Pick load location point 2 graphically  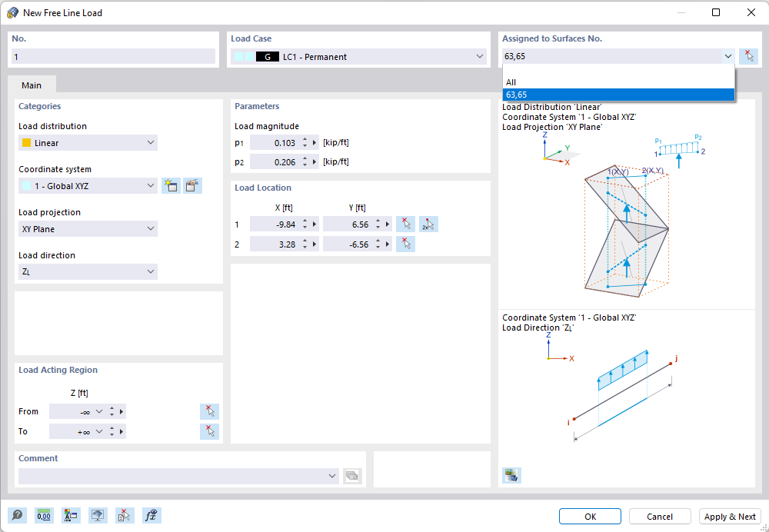(x=405, y=244)
